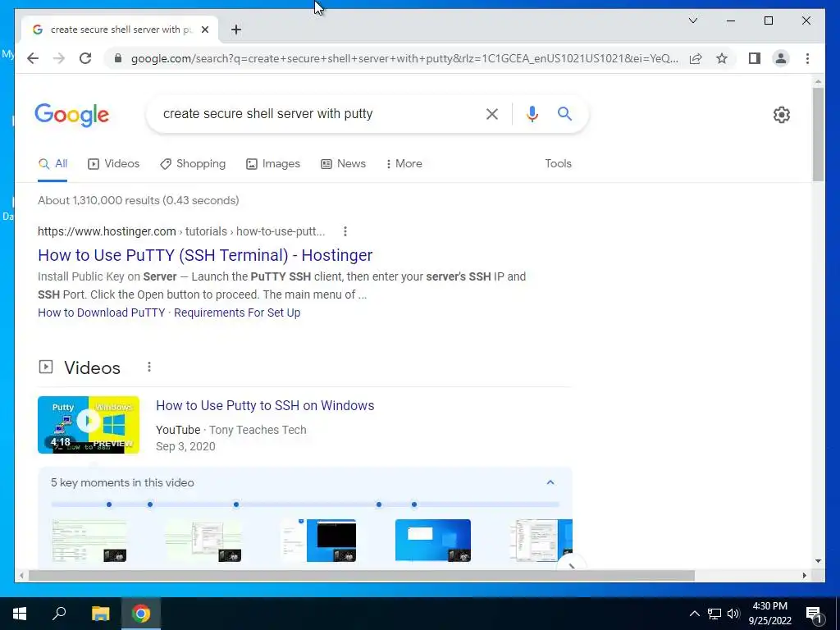Close the Google search tab

pyautogui.click(x=204, y=30)
